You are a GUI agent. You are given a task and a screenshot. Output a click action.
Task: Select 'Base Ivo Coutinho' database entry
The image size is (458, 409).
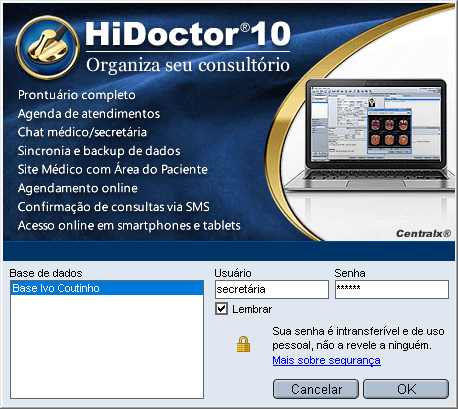(x=107, y=288)
